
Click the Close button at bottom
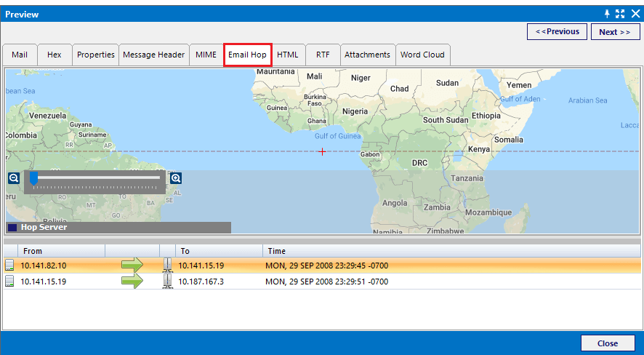coord(608,343)
